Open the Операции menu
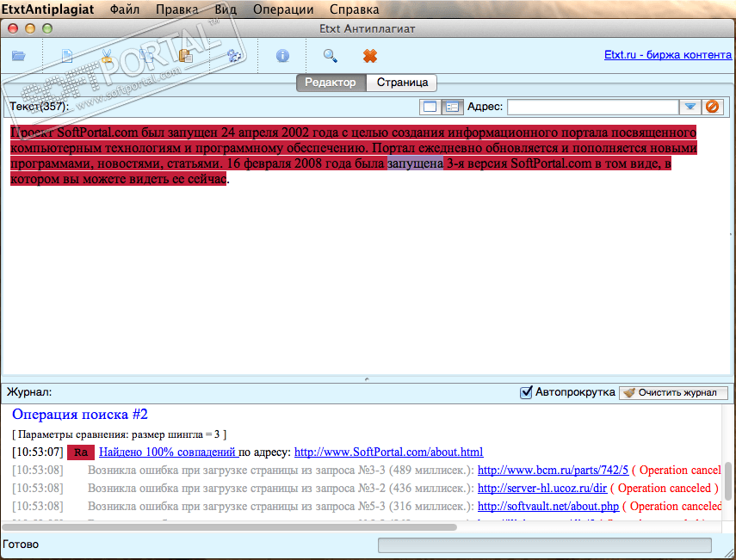 (283, 9)
